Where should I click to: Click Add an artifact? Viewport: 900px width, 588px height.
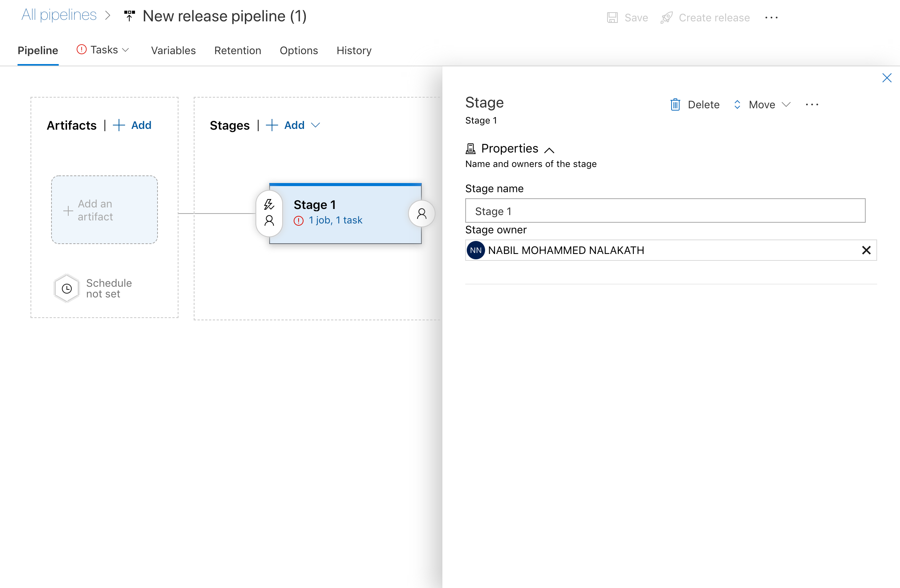coord(104,210)
